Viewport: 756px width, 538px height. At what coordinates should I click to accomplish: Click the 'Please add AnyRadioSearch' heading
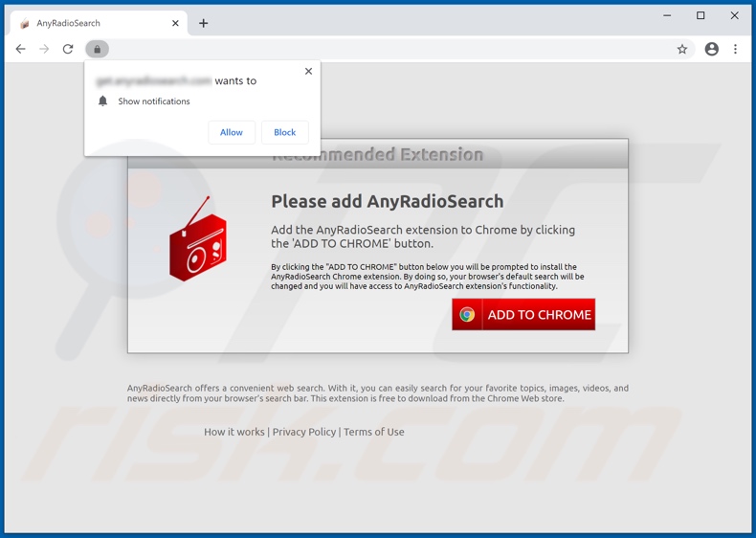click(x=388, y=201)
